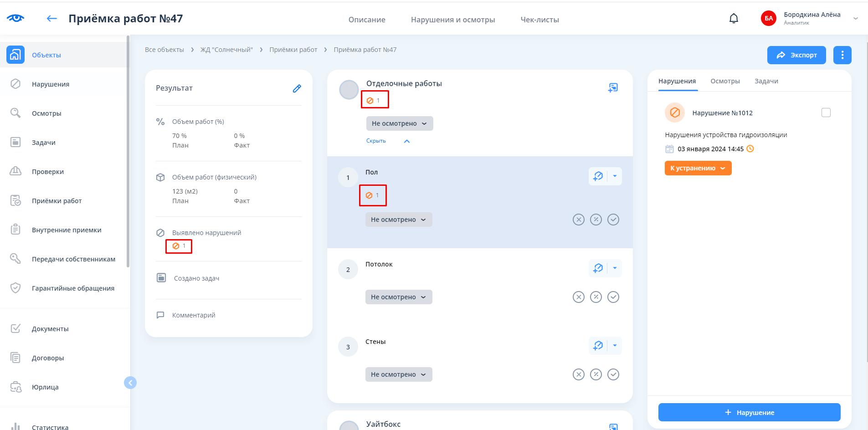Open the Чек-листы tab in the header
Image resolution: width=868 pixels, height=430 pixels.
pos(539,20)
